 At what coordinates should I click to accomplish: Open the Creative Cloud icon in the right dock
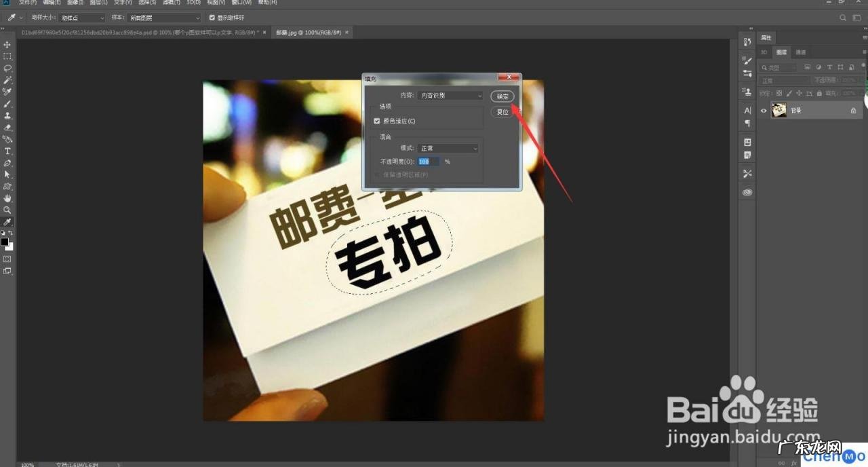click(747, 191)
